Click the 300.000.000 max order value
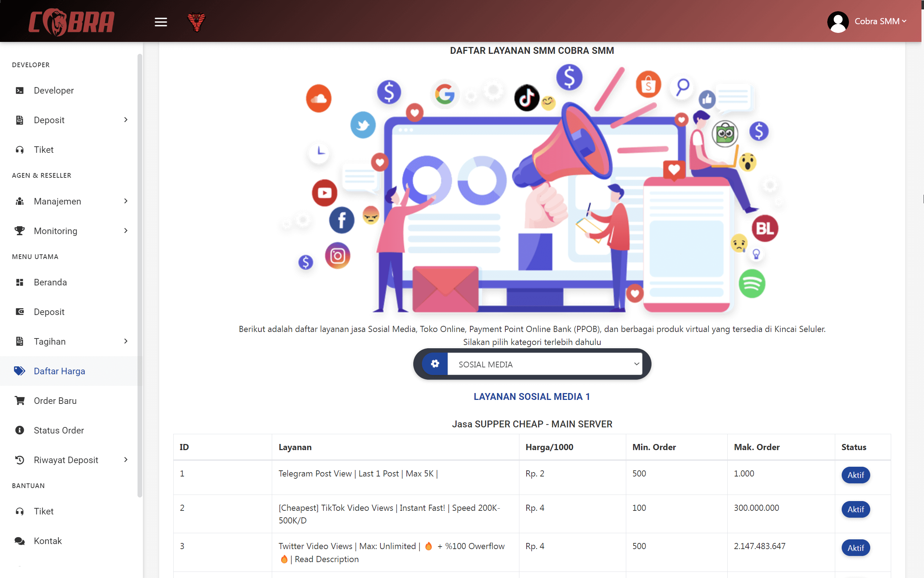Image resolution: width=924 pixels, height=578 pixels. (x=757, y=508)
